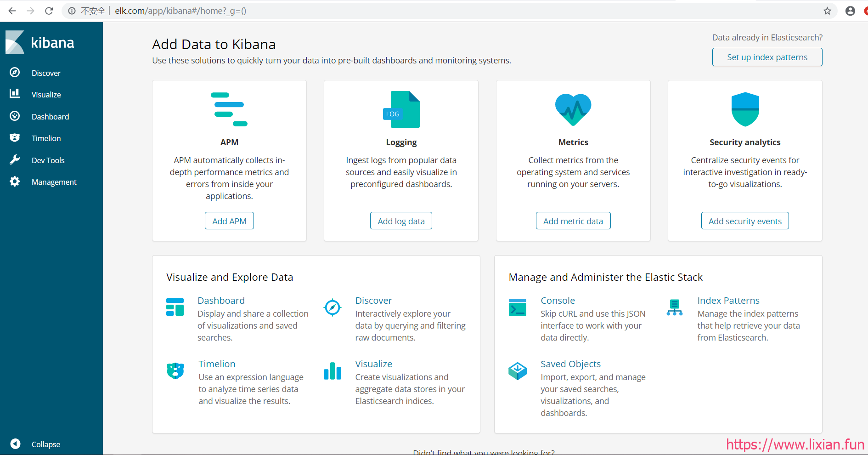Viewport: 868px width, 455px height.
Task: Open the Index Patterns link
Action: 728,301
